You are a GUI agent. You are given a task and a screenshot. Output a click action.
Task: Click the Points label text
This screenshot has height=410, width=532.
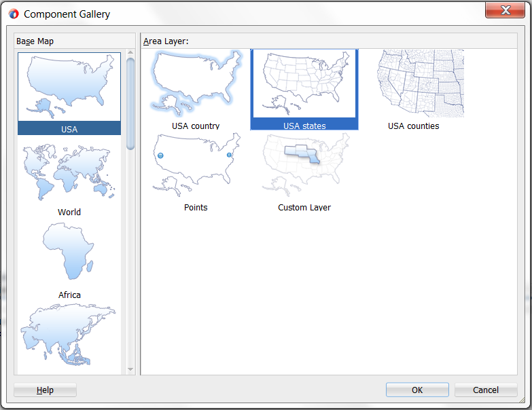click(196, 207)
